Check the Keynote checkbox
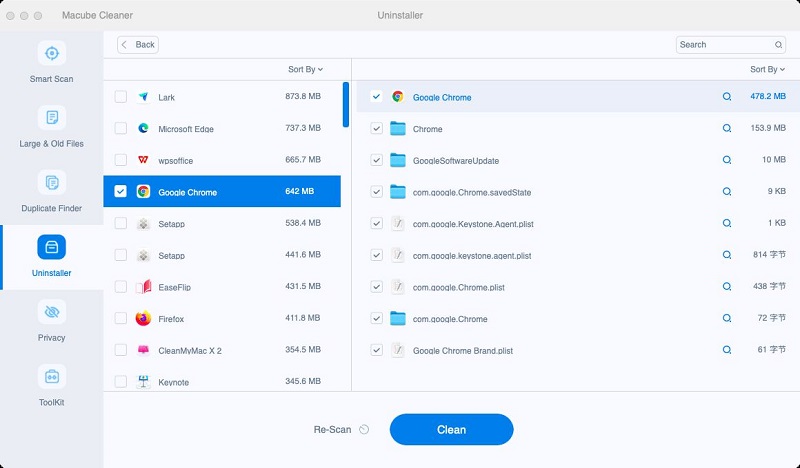This screenshot has height=468, width=800. tap(120, 382)
